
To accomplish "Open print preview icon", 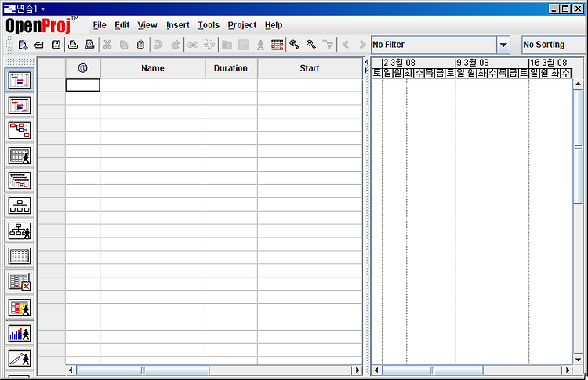I will click(x=89, y=45).
